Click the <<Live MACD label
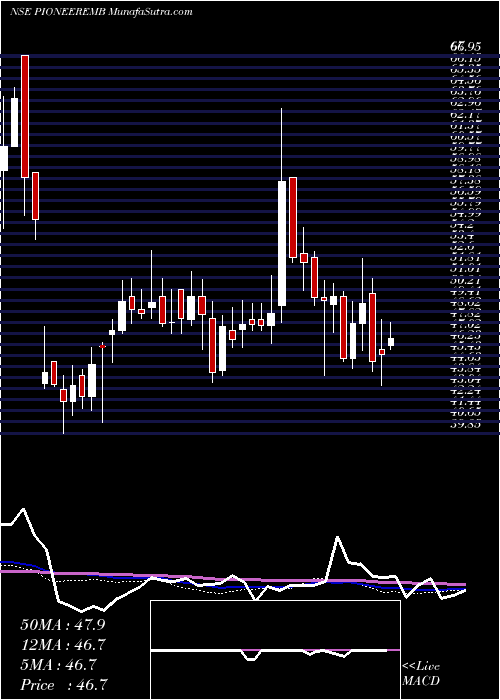The width and height of the screenshot is (500, 700). [421, 674]
